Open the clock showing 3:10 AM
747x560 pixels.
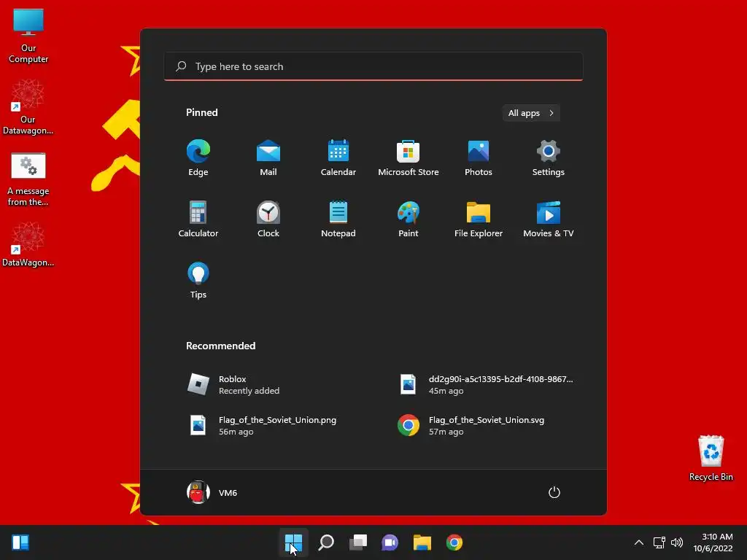pos(713,542)
